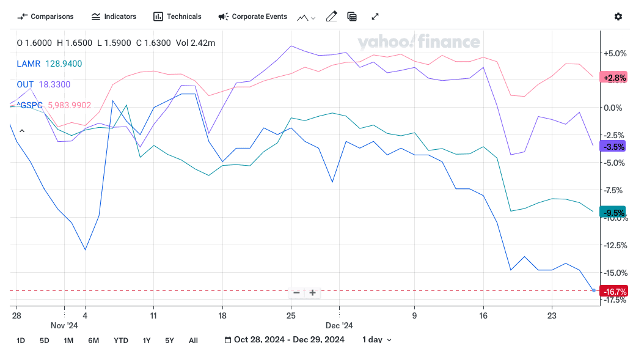Click the LAMR comparison label
Viewport: 644px width, 343px height.
[x=29, y=64]
